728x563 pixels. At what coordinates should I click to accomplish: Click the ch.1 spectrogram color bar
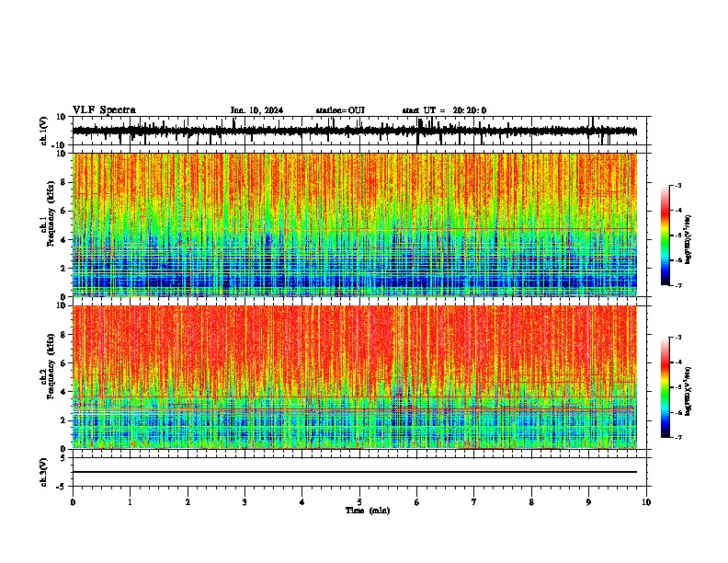(665, 236)
